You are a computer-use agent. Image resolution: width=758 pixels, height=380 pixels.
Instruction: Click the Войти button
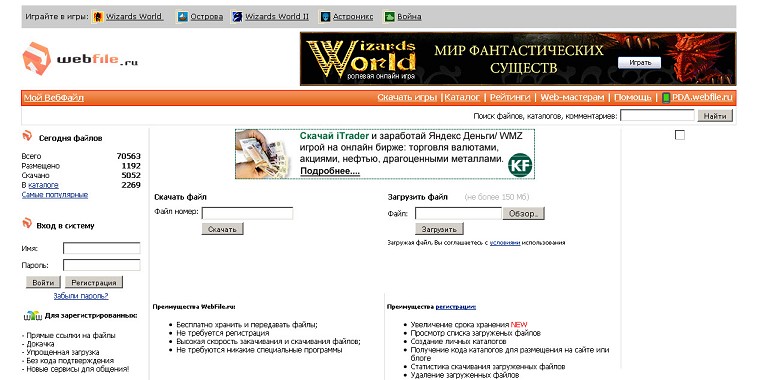click(x=43, y=282)
